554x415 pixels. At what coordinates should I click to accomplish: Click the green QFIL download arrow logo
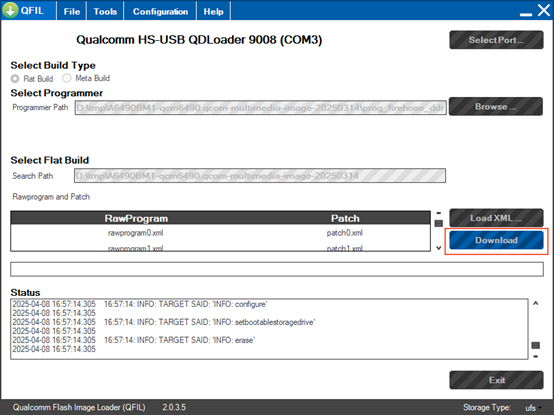[x=10, y=10]
